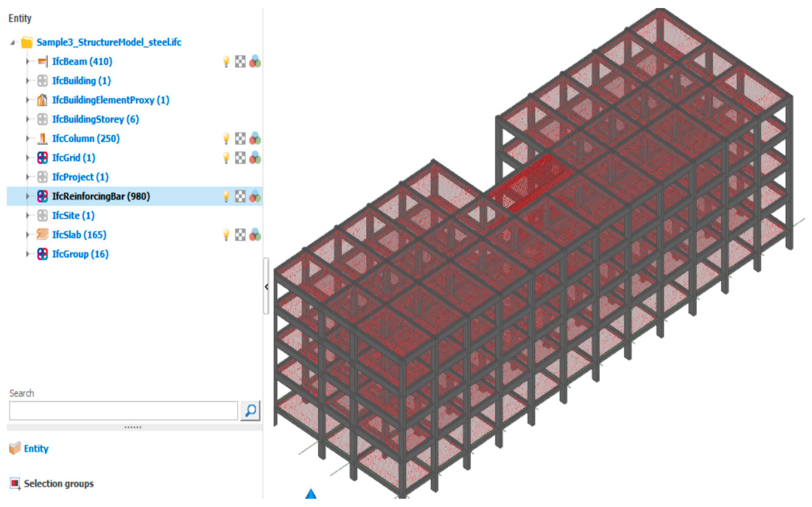
Task: Click the IfcBeam transparency checkerboard icon
Action: coord(240,62)
